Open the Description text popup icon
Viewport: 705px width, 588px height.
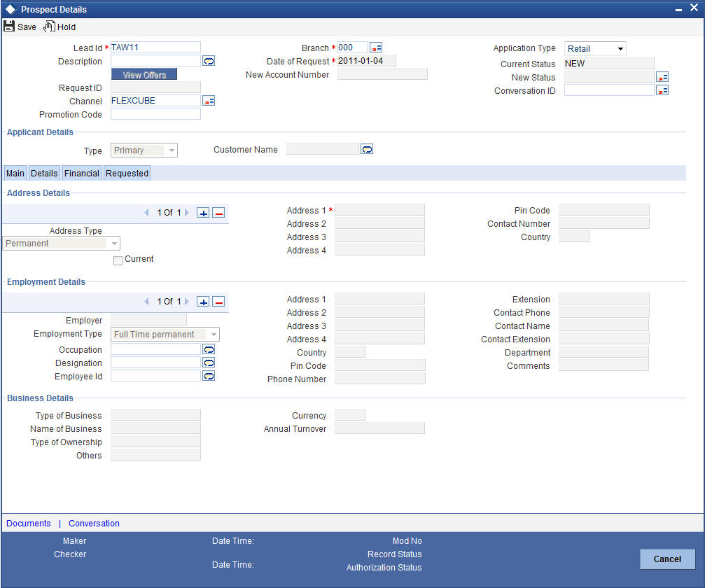[209, 61]
